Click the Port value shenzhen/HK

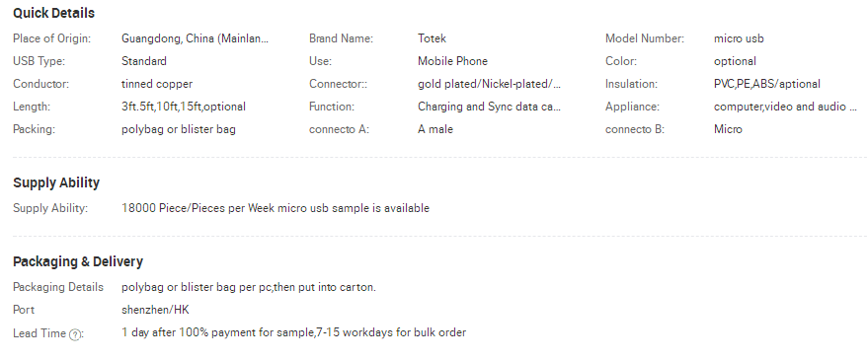point(155,310)
